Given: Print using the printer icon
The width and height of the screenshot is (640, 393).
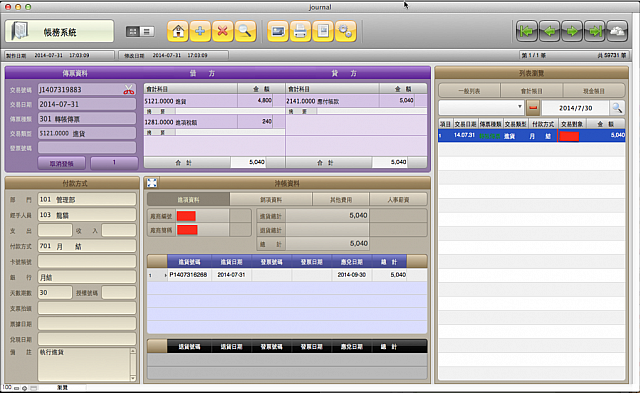Looking at the screenshot, I should pyautogui.click(x=300, y=31).
